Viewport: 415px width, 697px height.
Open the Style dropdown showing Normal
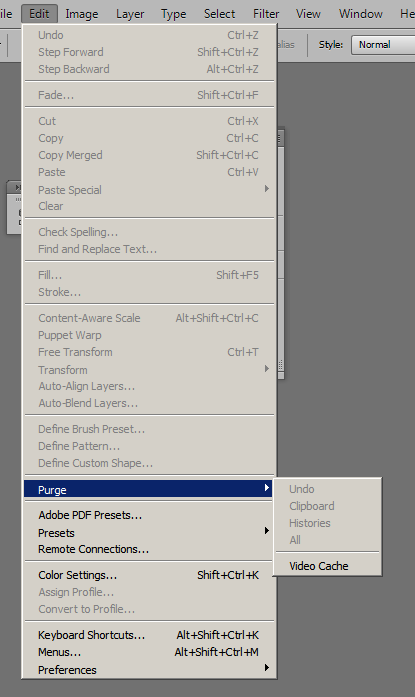point(383,45)
